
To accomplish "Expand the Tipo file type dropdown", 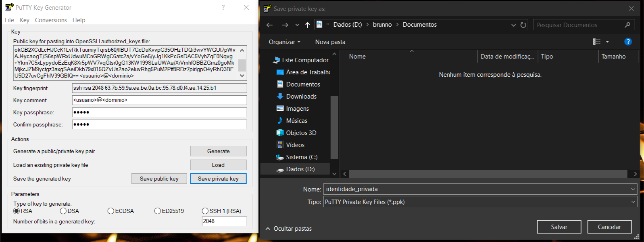I will click(633, 202).
